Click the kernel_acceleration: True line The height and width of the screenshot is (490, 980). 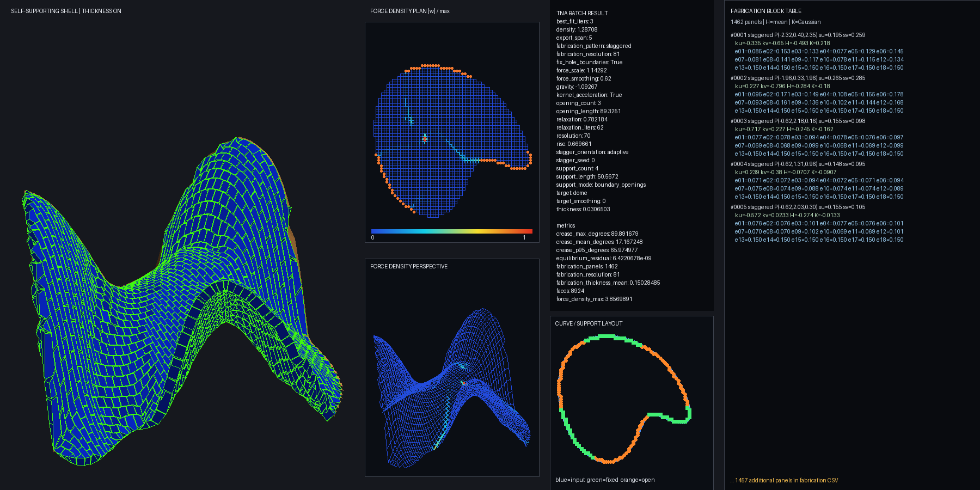pyautogui.click(x=589, y=95)
